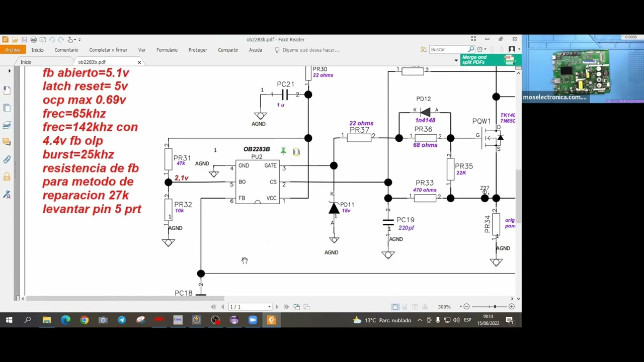644x362 pixels.
Task: Enable continuous facing view mode
Action: tap(425, 307)
